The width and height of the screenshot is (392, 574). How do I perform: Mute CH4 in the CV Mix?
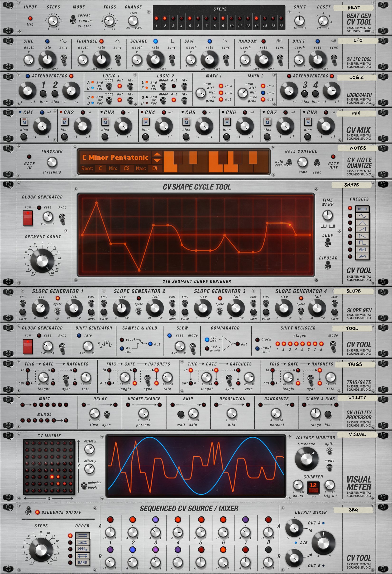(146, 122)
